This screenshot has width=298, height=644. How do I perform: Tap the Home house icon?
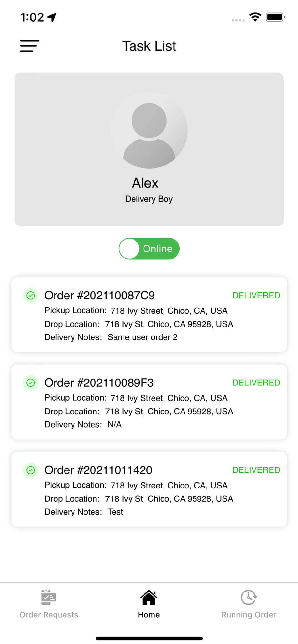(149, 597)
